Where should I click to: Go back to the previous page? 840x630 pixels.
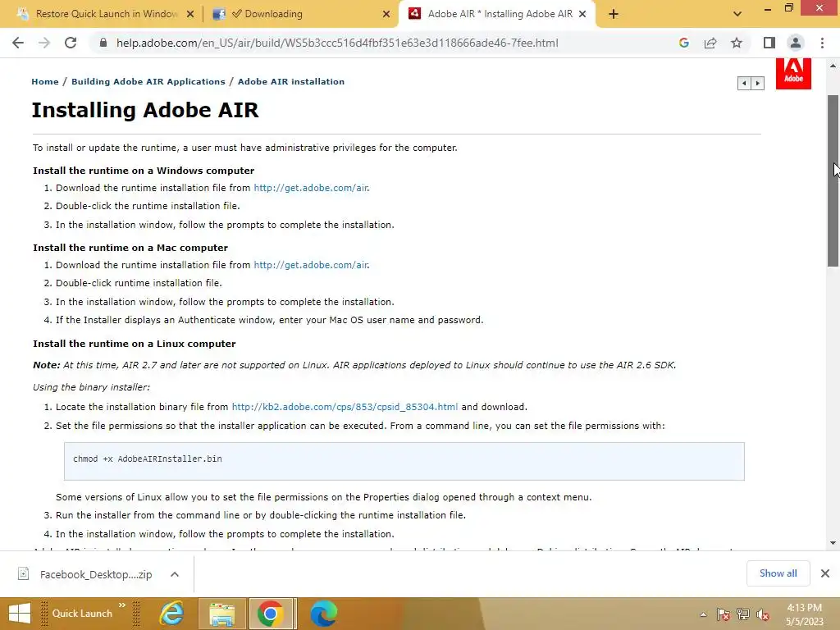coord(18,43)
